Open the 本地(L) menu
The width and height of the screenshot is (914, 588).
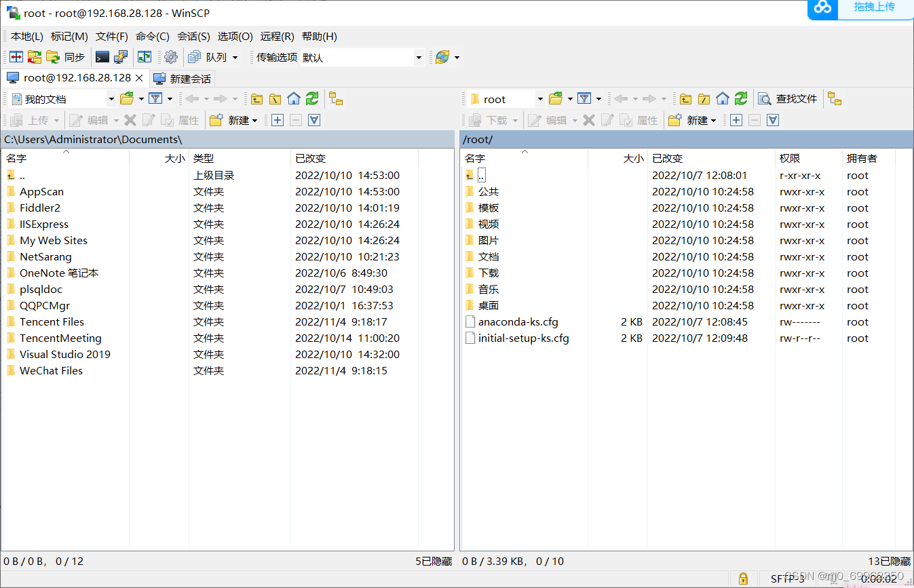point(26,37)
